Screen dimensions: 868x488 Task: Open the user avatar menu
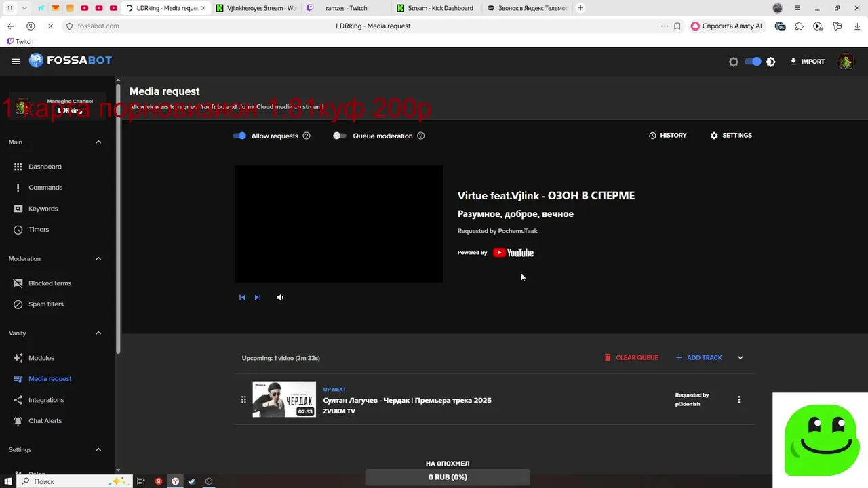tap(846, 62)
